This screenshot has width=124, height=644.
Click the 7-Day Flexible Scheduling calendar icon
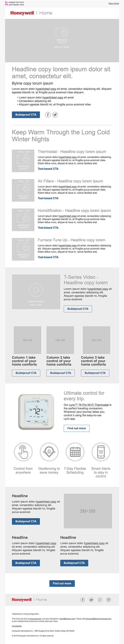[75, 452]
